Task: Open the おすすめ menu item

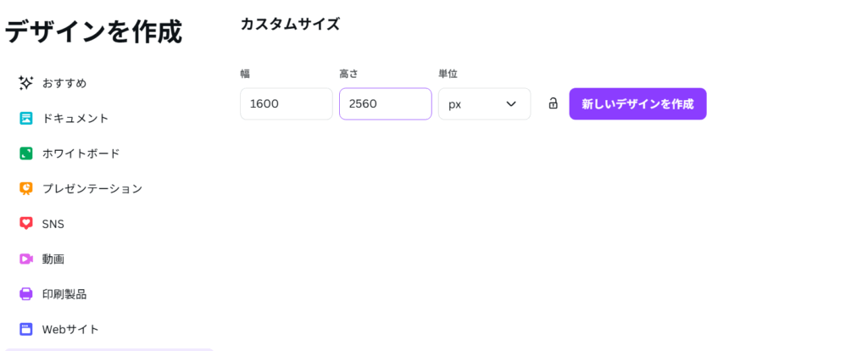Action: pyautogui.click(x=64, y=84)
